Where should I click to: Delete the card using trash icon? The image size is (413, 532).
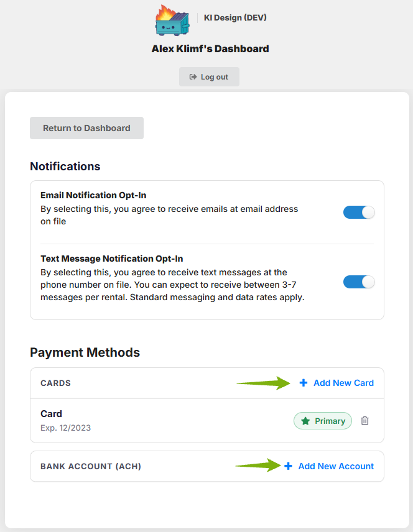364,421
